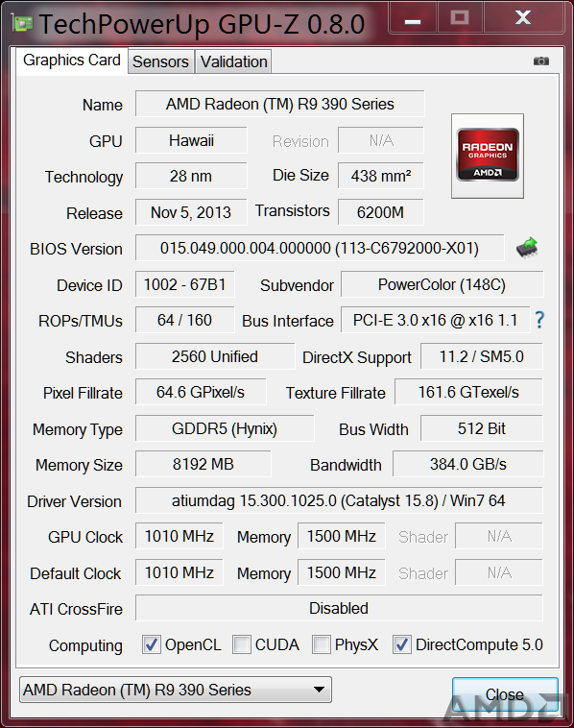574x728 pixels.
Task: Switch to the Sensors tab
Action: pos(160,61)
